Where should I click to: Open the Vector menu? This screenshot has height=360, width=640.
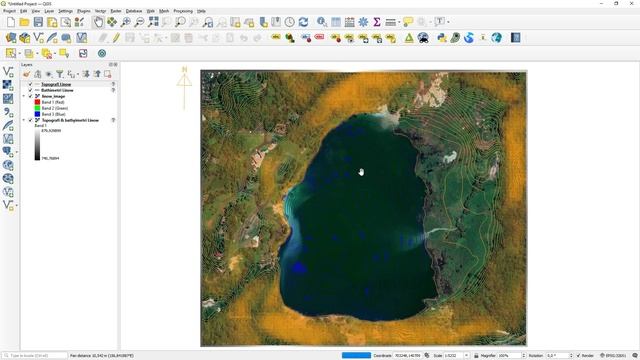(100, 11)
